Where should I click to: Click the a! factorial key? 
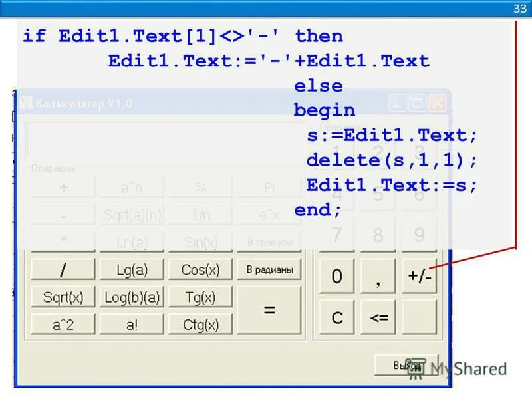click(131, 324)
